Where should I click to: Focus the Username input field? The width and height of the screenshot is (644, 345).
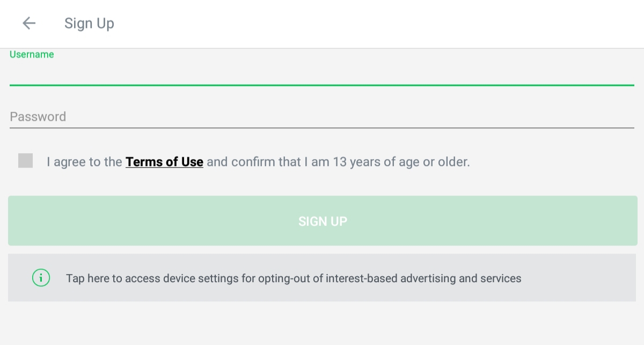(x=322, y=73)
